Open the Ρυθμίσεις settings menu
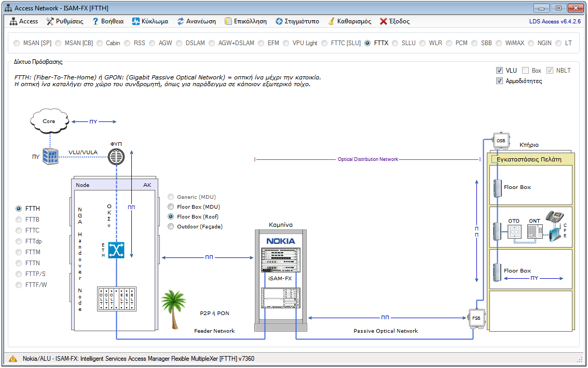Image resolution: width=588 pixels, height=368 pixels. pos(65,21)
